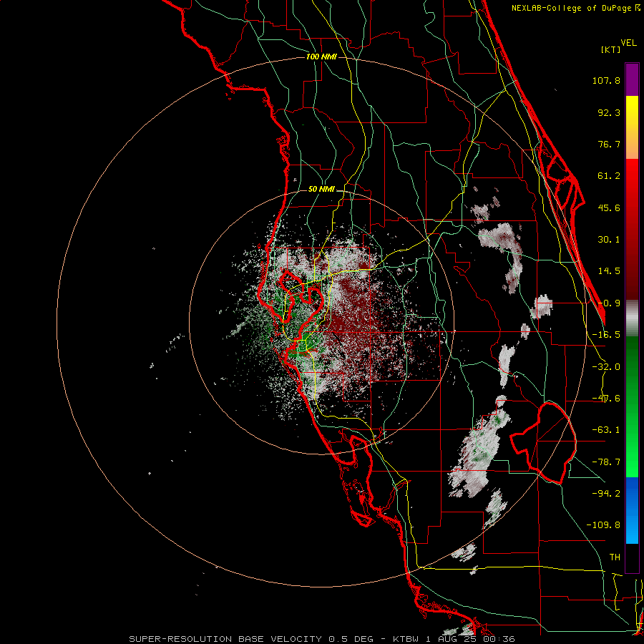This screenshot has height=644, width=644.
Task: Click the 14.5 legend value
Action: click(x=609, y=271)
